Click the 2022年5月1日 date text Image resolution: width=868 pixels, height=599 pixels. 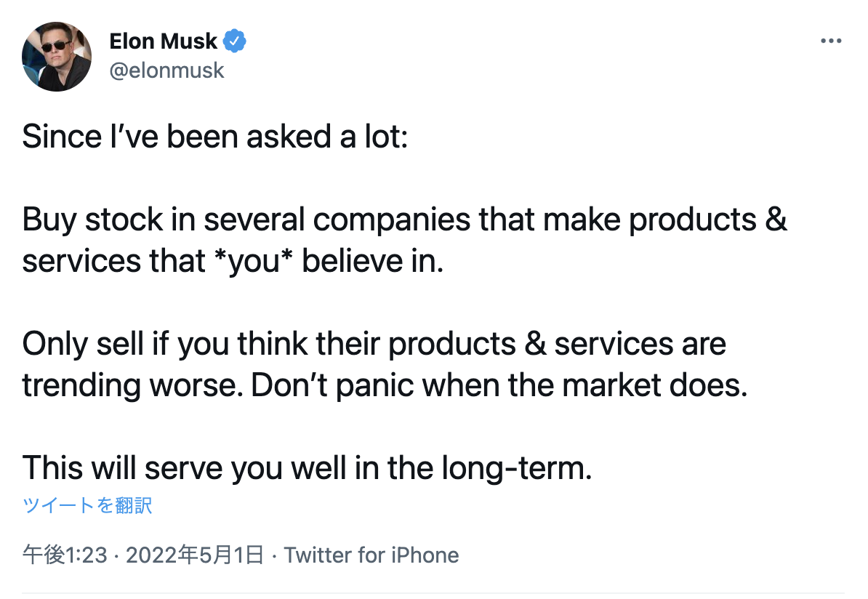pos(194,555)
